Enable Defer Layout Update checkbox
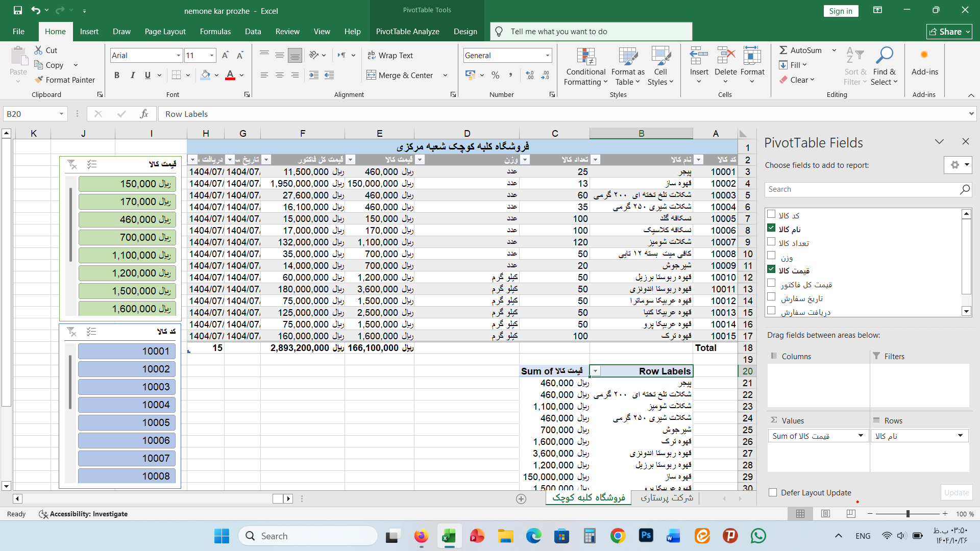Screen dimensions: 980x551 (773, 492)
